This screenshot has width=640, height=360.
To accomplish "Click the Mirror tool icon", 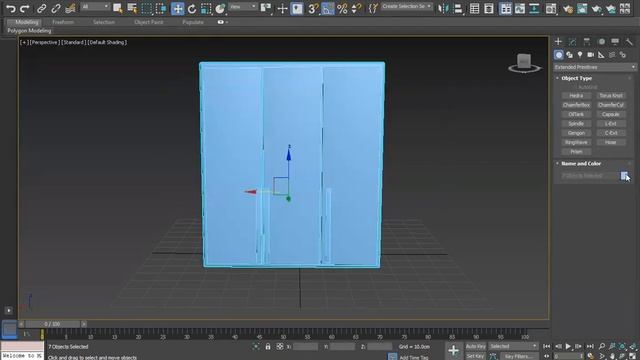I will coord(443,8).
